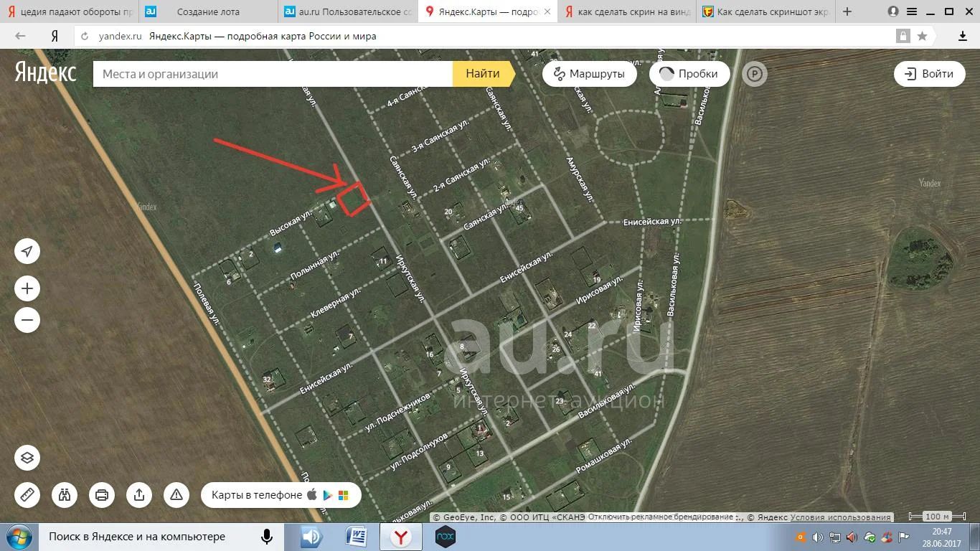Go back with browser back arrow

click(x=20, y=36)
